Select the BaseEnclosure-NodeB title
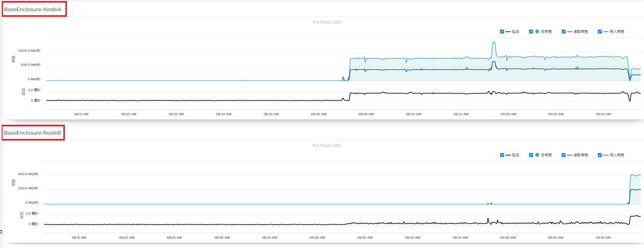Screen dimensions: 644x248 [x=33, y=133]
